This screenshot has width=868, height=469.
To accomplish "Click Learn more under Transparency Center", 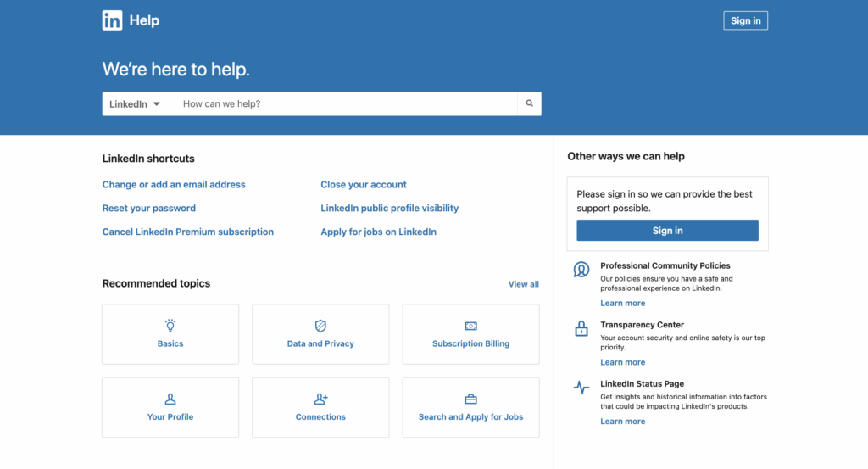I will [x=622, y=362].
